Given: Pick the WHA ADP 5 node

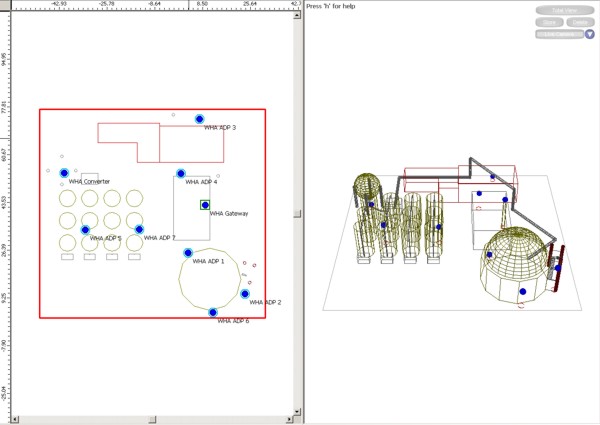Looking at the screenshot, I should (85, 230).
